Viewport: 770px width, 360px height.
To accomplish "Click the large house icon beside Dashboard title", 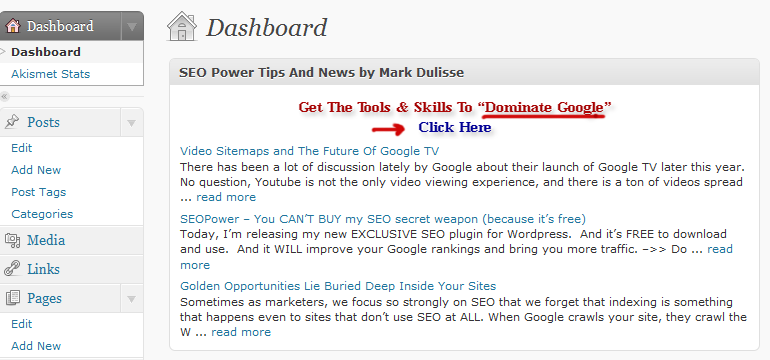I will click(x=182, y=27).
